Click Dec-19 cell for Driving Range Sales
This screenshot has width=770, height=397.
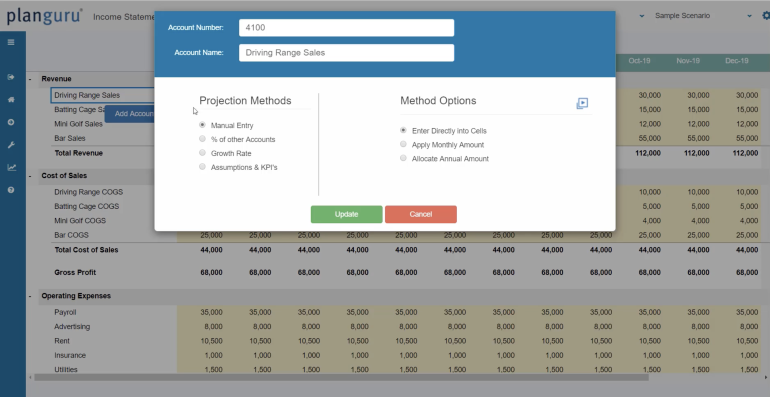click(x=746, y=95)
